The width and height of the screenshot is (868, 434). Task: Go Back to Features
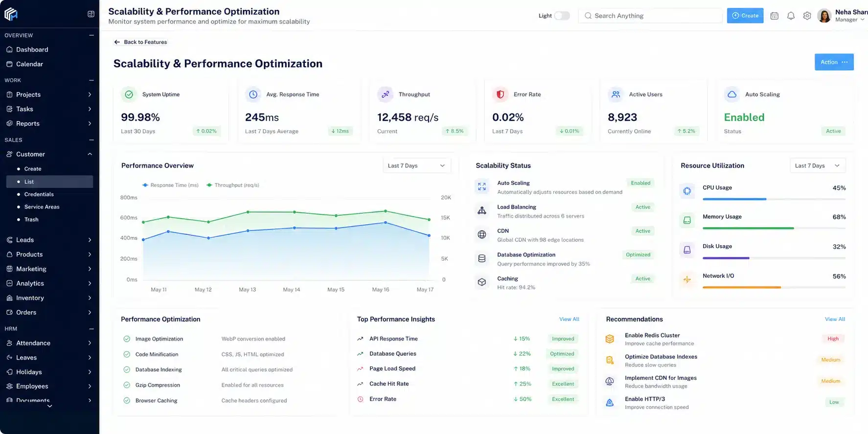(140, 42)
